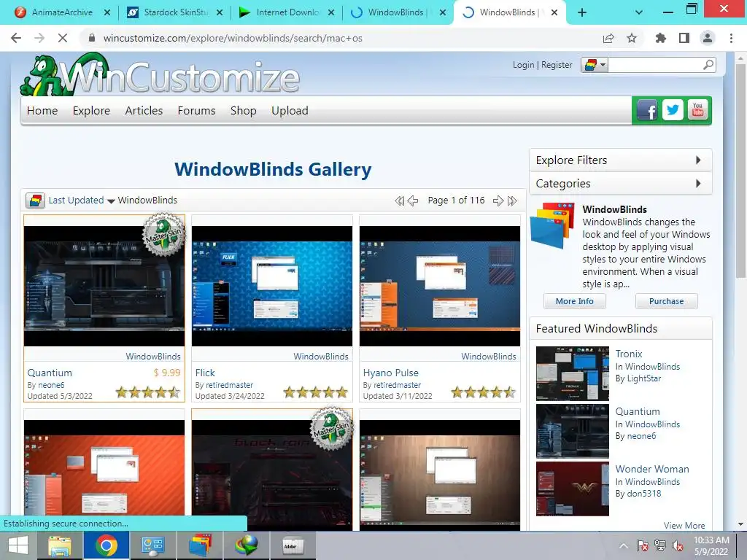Open the tab search chevron
This screenshot has width=747, height=560.
(x=639, y=12)
